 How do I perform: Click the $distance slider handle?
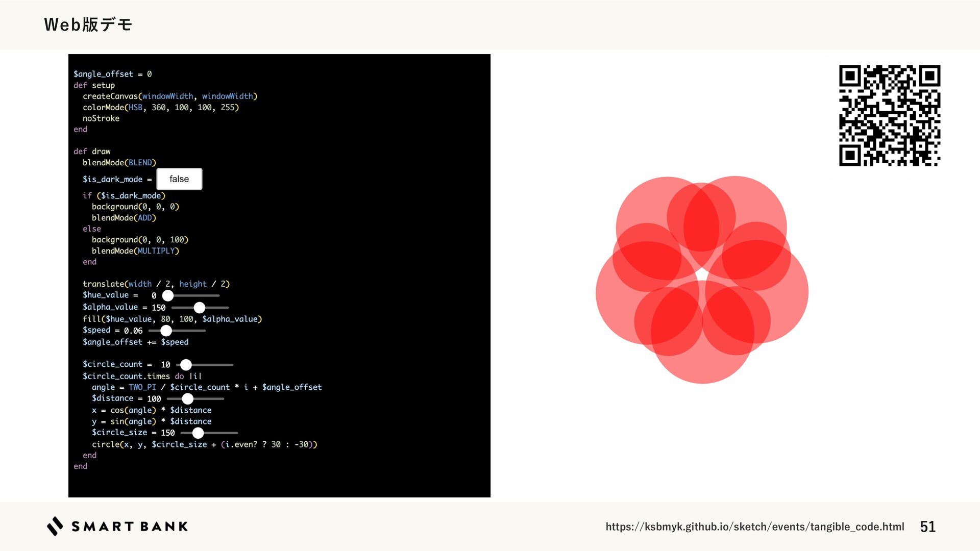point(188,398)
